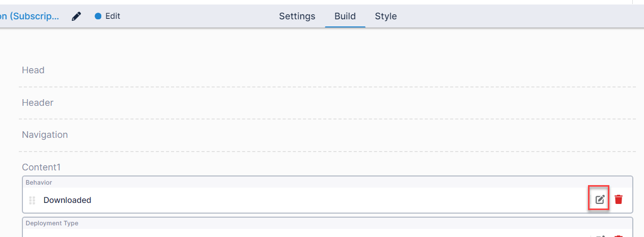Click the Behavior block label
The image size is (644, 237).
tap(39, 182)
